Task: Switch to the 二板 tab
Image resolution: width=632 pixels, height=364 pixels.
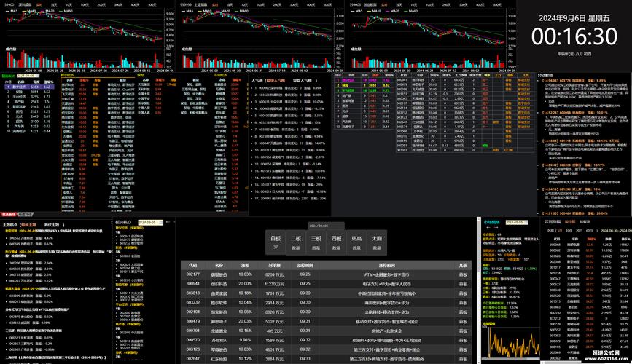Action: (x=295, y=242)
